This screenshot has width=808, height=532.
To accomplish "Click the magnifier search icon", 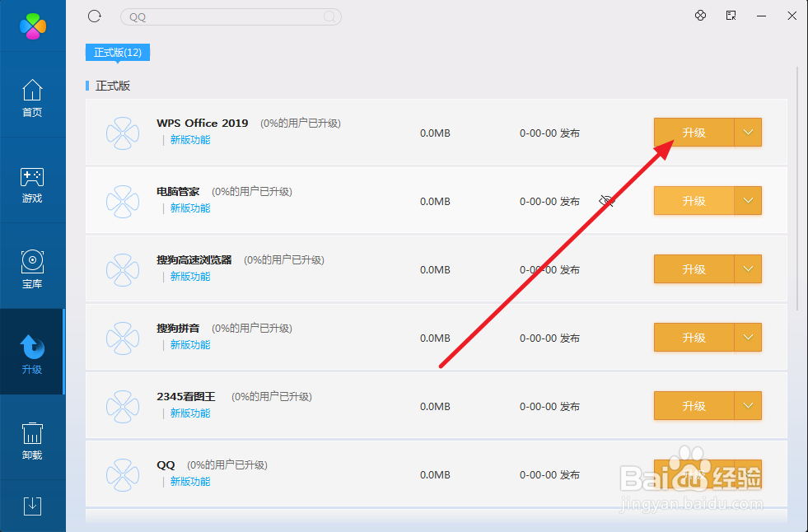I will [329, 17].
